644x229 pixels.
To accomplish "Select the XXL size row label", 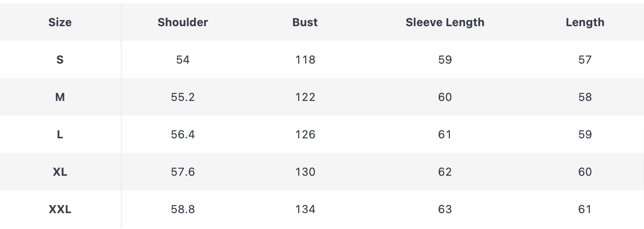I will click(60, 209).
